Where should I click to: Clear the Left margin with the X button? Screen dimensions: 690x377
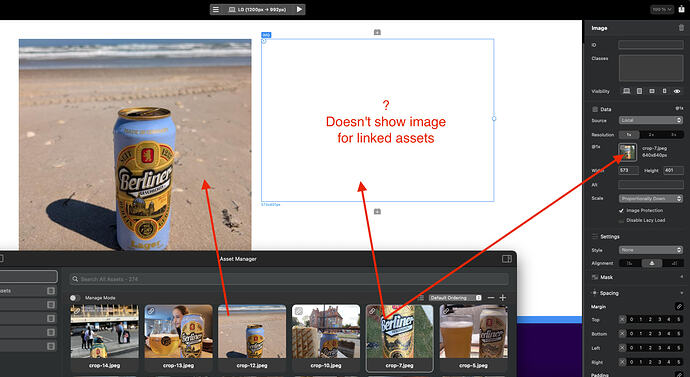coord(622,348)
